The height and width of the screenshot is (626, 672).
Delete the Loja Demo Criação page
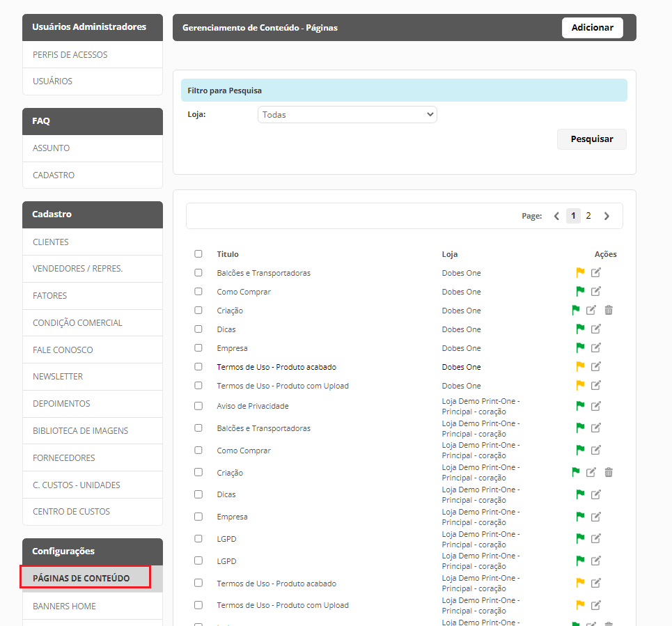point(609,473)
